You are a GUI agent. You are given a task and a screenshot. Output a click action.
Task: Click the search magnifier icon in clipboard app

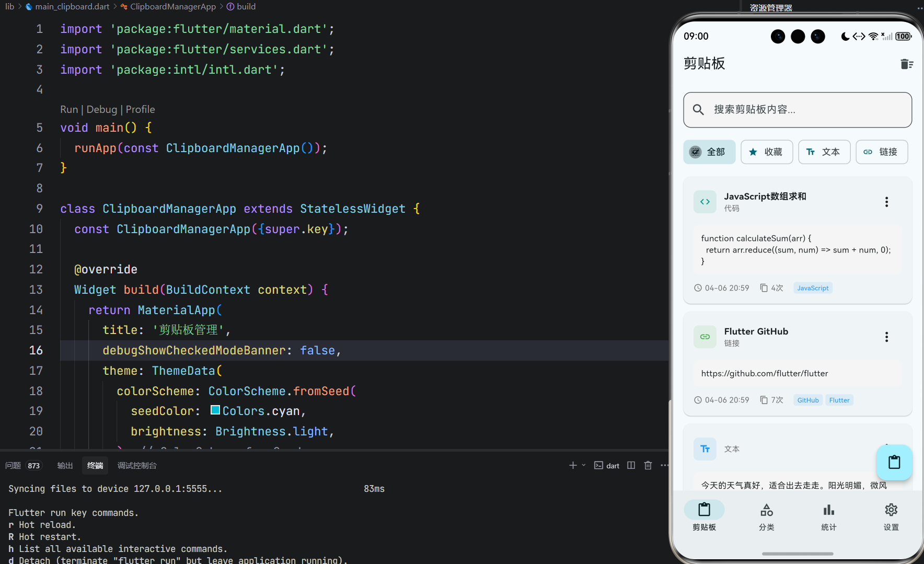coord(698,110)
